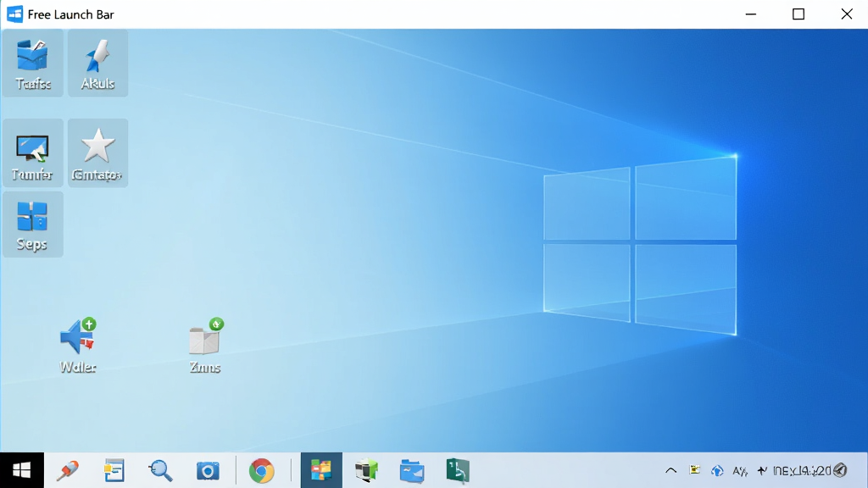Open the Wdler megaphone desktop icon
Screen dimensions: 868x488
[x=77, y=346]
